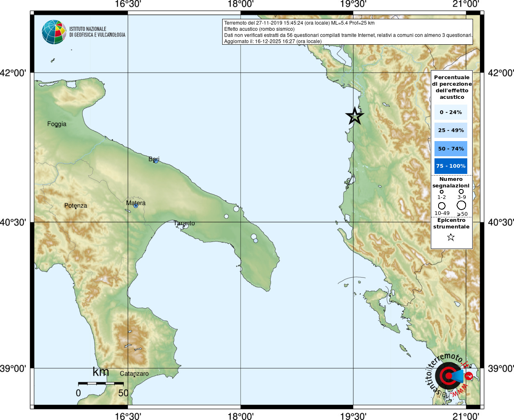Screen dimensions: 514x420
Task: Click the small star in the legend
Action: 451,237
